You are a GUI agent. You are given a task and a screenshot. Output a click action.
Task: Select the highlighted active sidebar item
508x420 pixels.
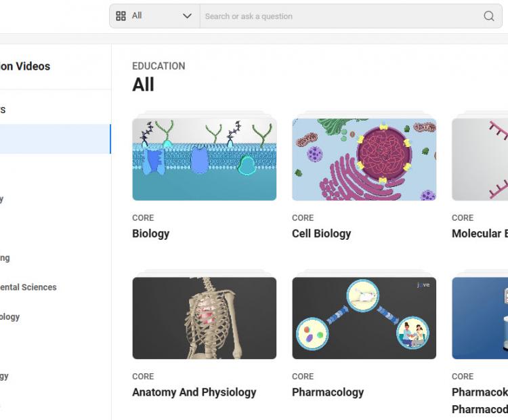54,139
